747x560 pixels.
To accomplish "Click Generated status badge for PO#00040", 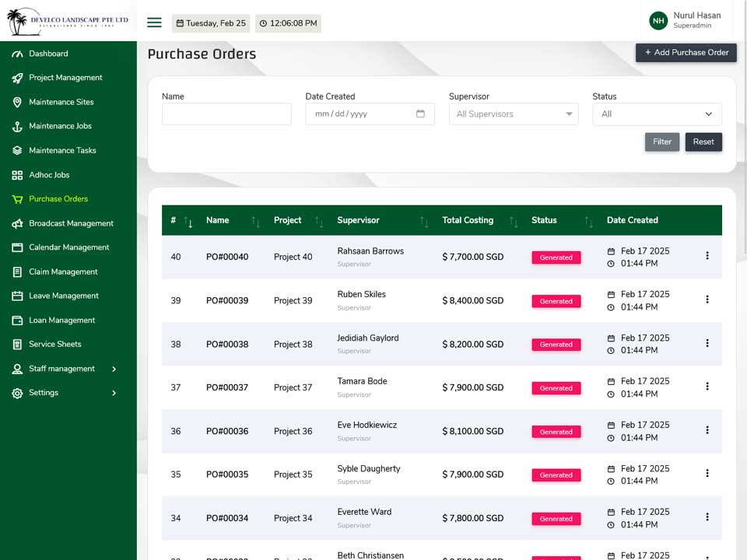I will coord(556,257).
